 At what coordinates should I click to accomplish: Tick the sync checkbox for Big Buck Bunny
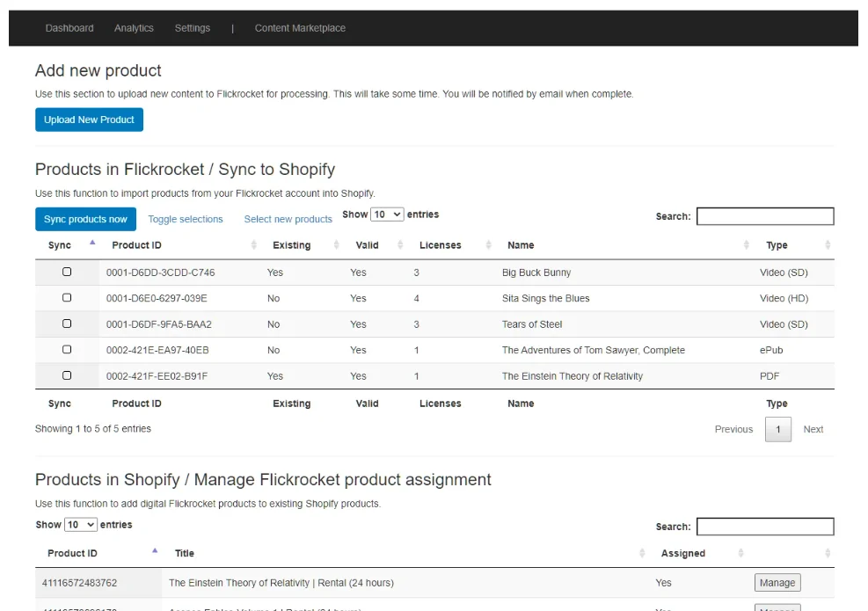[67, 272]
